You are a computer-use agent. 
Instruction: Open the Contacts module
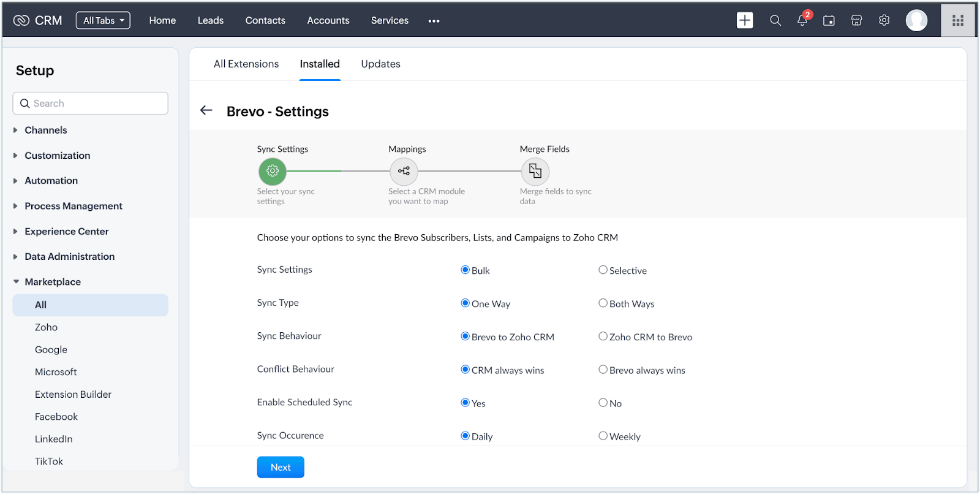(x=265, y=20)
